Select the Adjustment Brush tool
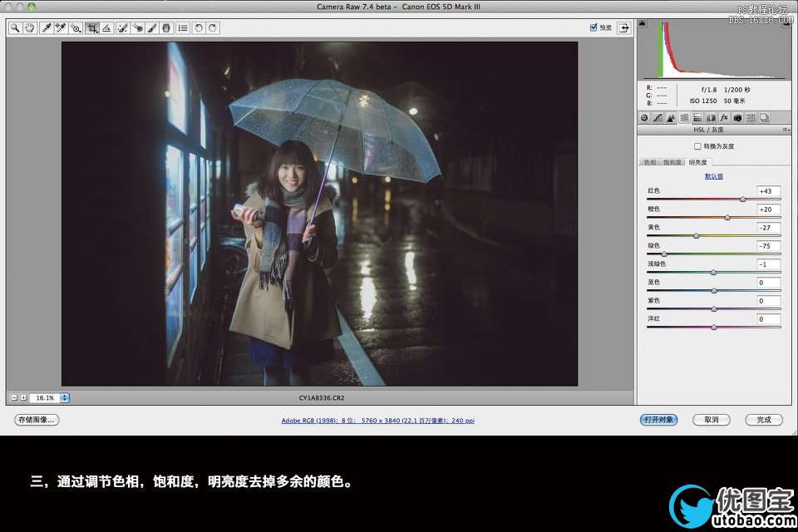798x532 pixels. pos(151,28)
